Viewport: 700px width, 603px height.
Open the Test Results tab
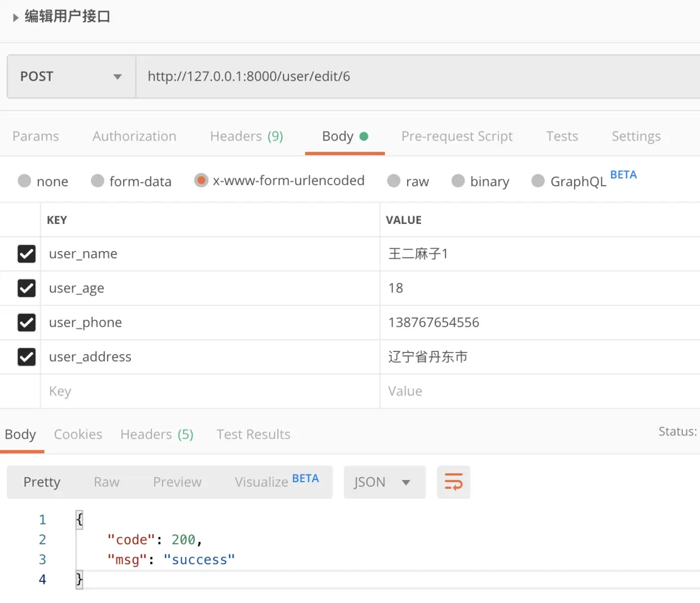253,434
